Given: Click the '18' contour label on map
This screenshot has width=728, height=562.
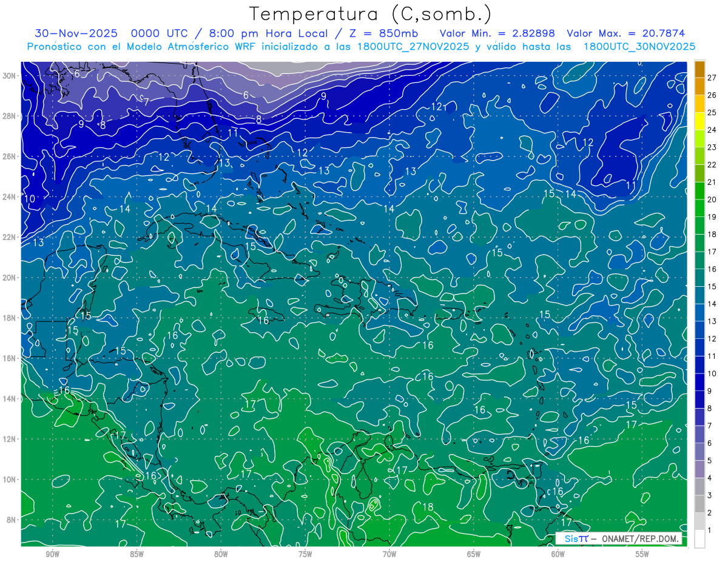Looking at the screenshot, I should click(x=428, y=507).
